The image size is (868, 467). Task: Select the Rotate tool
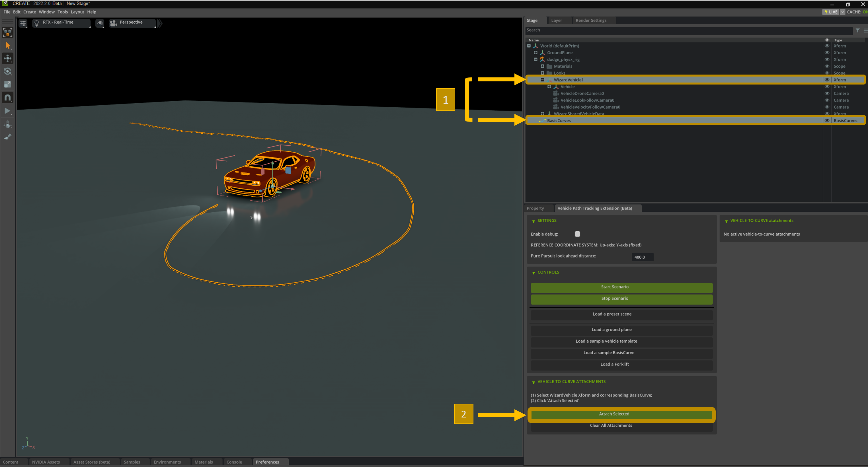pos(7,71)
